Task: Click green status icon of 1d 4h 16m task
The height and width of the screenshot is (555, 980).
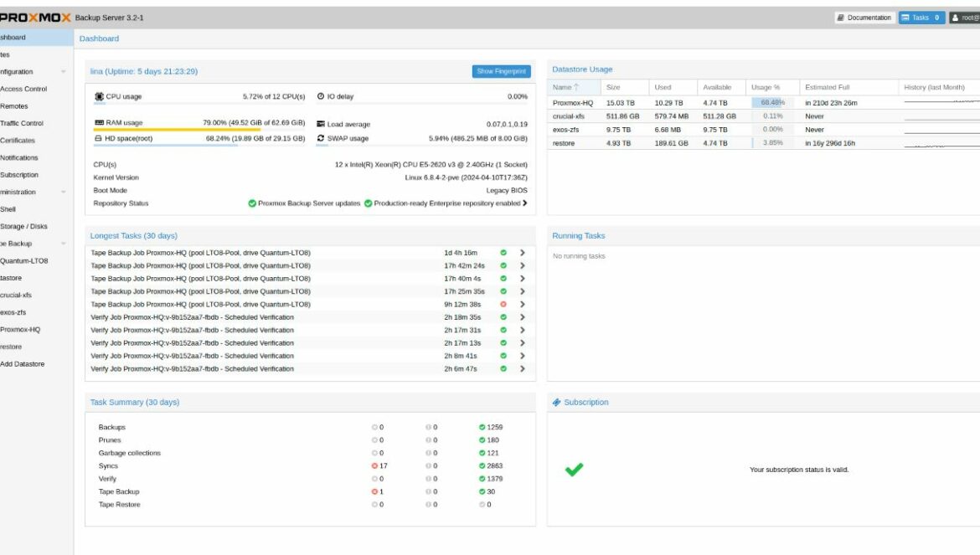Action: (x=503, y=253)
